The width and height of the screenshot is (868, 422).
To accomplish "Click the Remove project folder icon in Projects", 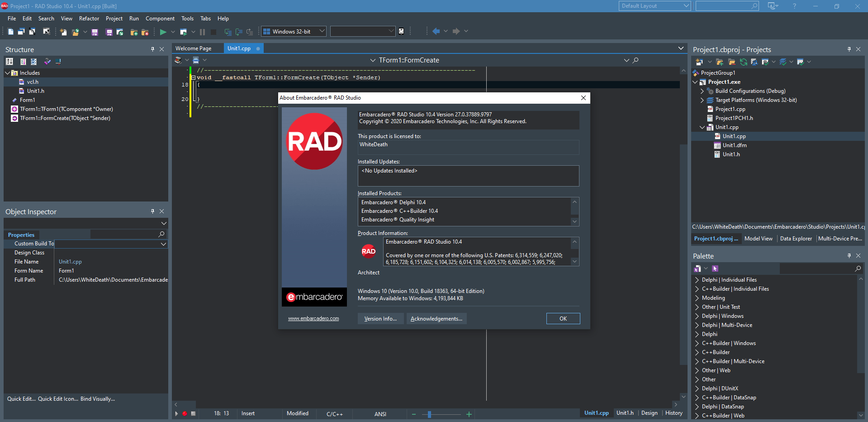I will (731, 62).
